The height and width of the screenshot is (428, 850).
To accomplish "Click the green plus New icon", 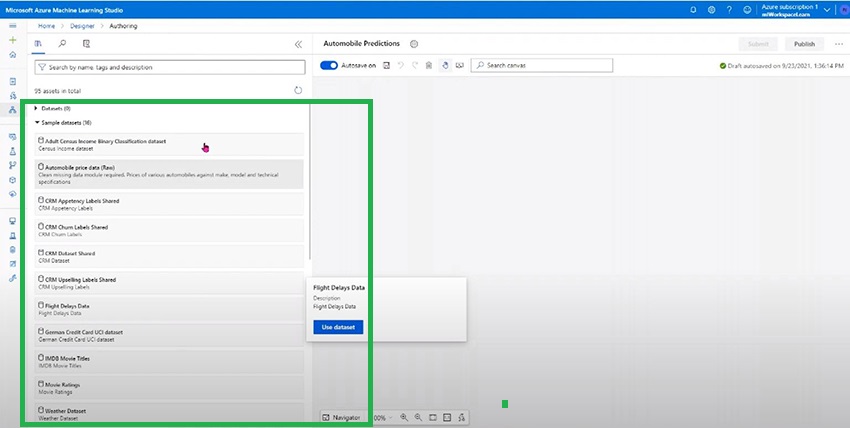I will pos(12,40).
